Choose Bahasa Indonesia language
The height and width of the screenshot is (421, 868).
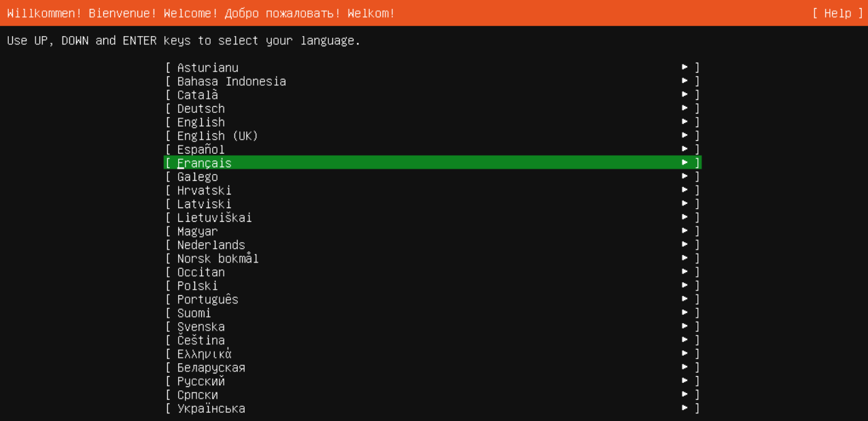pos(231,81)
